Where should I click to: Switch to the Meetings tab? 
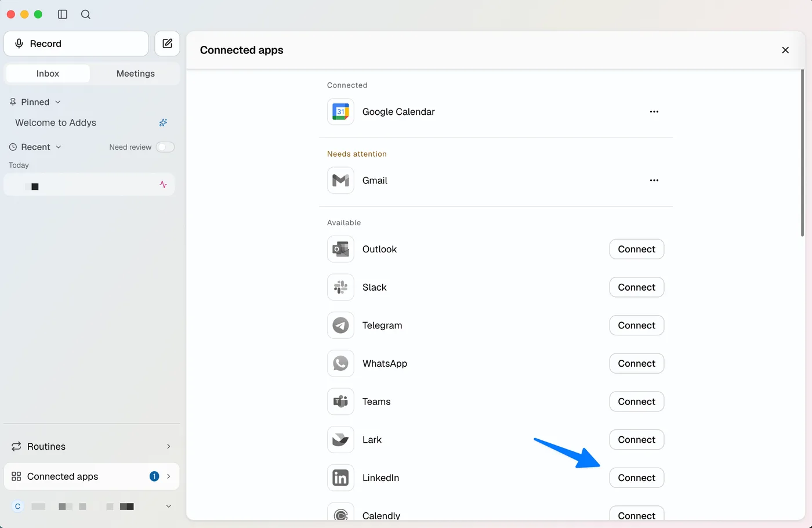136,74
